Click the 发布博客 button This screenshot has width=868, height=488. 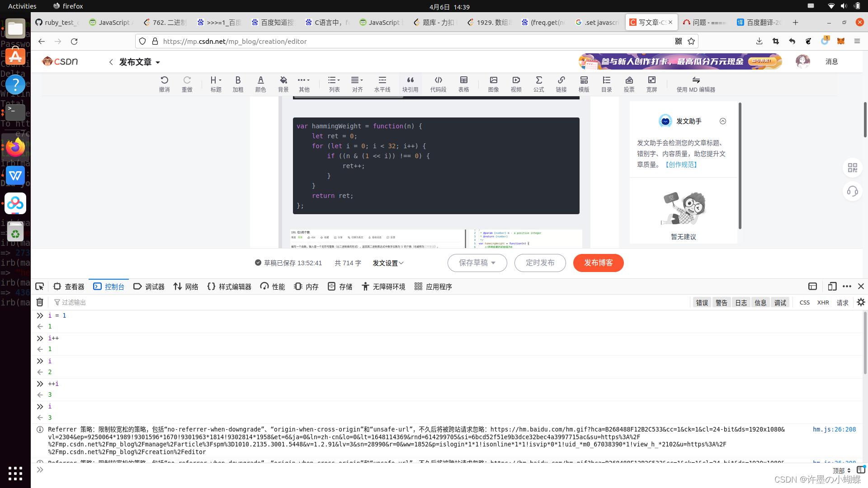click(598, 263)
